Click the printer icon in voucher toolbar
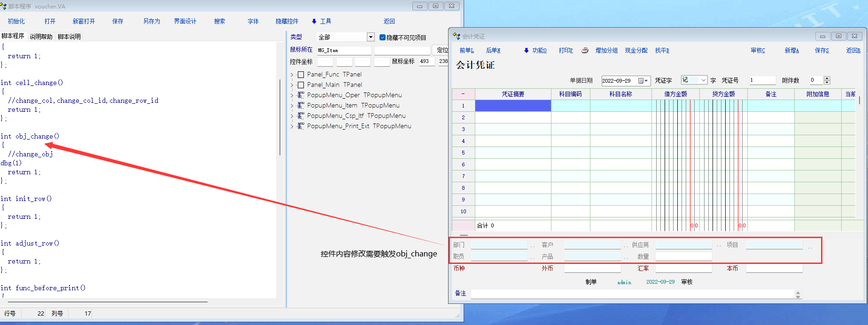Image resolution: width=868 pixels, height=325 pixels. pos(585,50)
